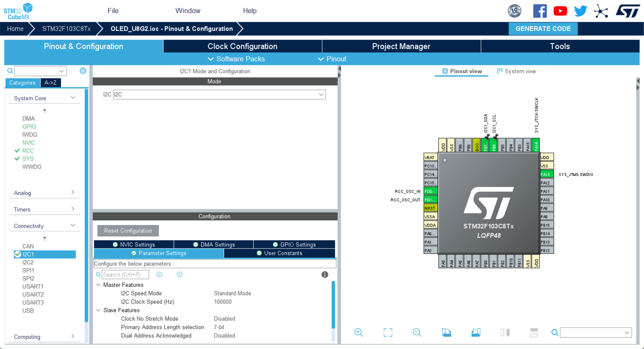Open the File menu
Viewport: 644px width, 349px height.
pos(113,11)
